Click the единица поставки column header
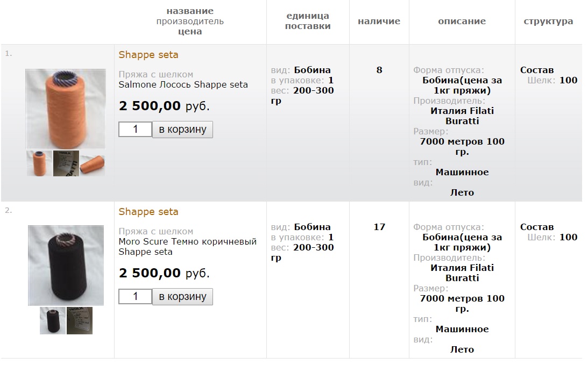The image size is (588, 365). pos(308,21)
